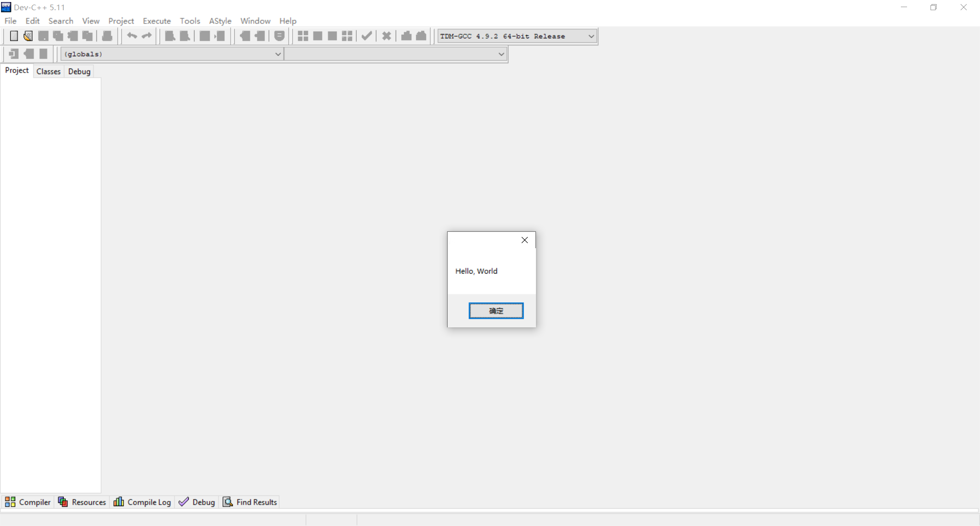Open the Search menu
This screenshot has width=980, height=526.
coord(61,21)
